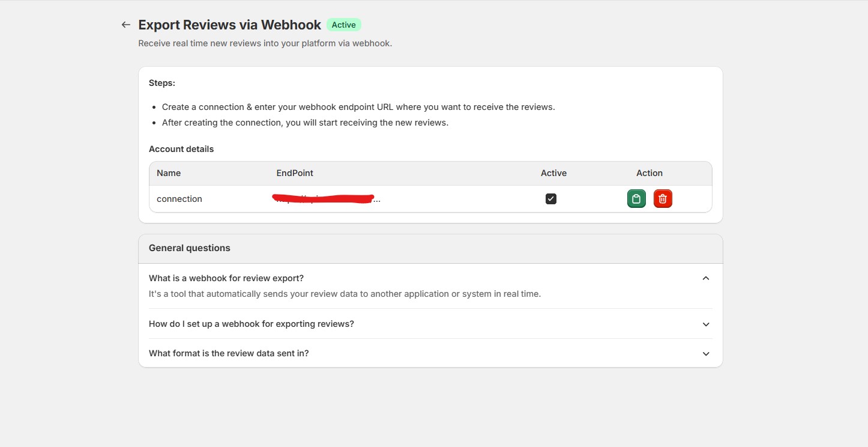Click the Name column header
This screenshot has height=447, width=868.
tap(169, 173)
